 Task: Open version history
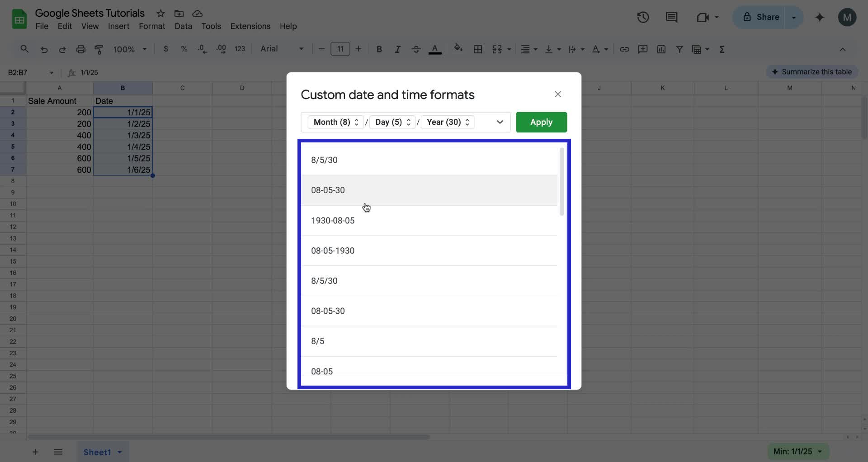[x=642, y=17]
